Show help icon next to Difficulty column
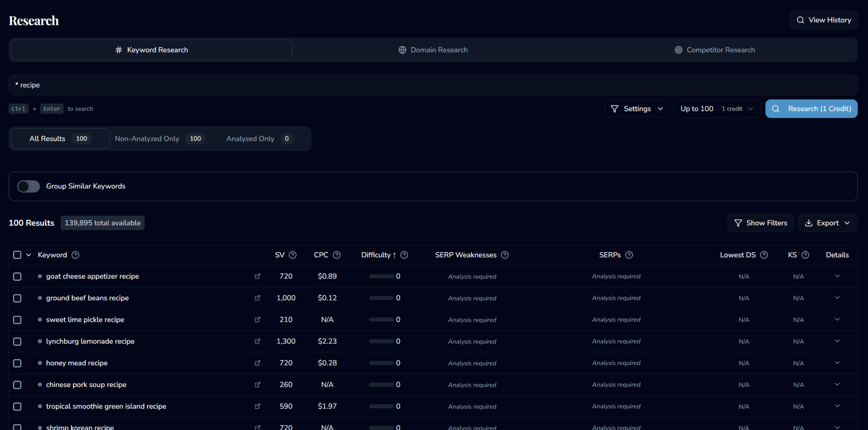Screen dimensions: 868x430 tap(404, 255)
